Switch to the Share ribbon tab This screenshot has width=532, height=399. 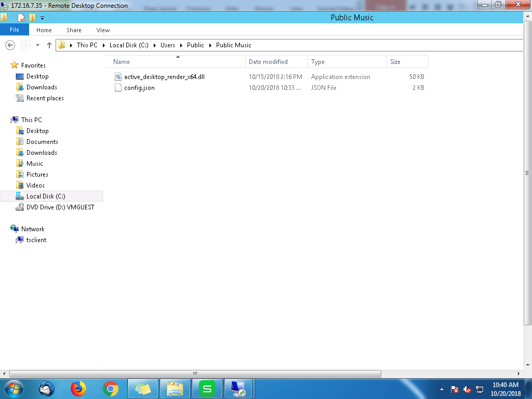[x=74, y=30]
